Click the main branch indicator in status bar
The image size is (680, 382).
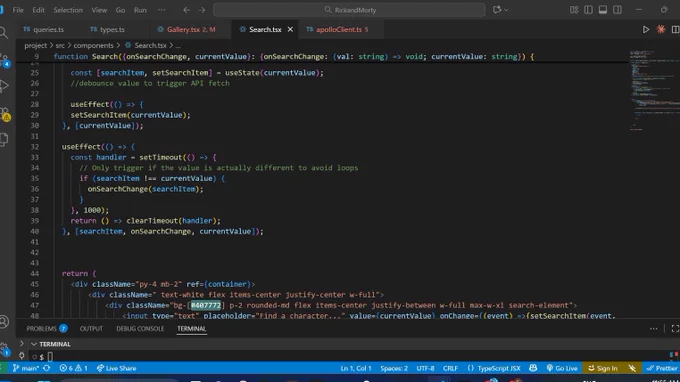coord(26,368)
